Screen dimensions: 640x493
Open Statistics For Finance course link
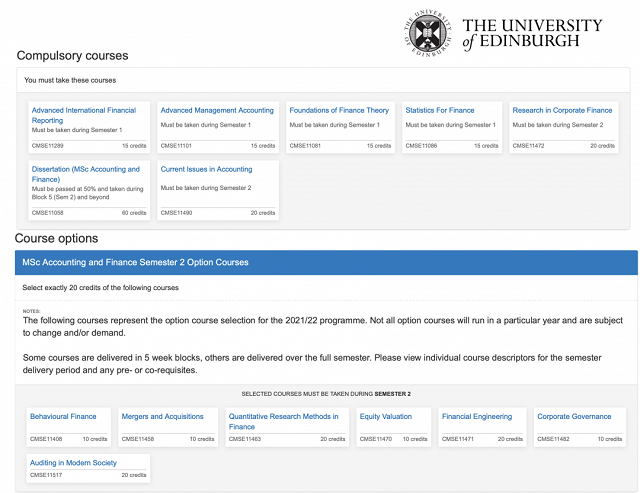click(x=440, y=110)
